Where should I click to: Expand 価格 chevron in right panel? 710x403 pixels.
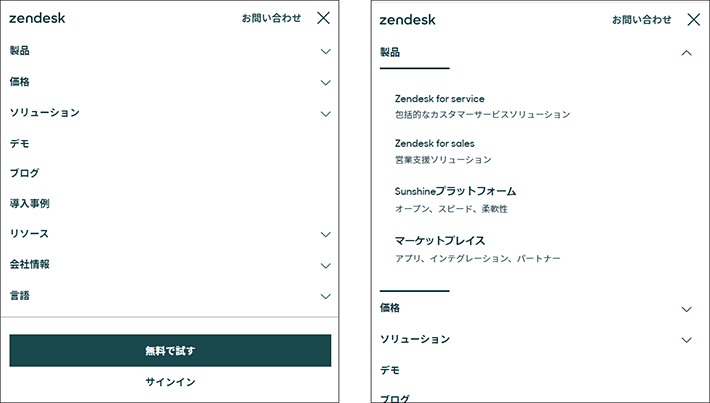pyautogui.click(x=686, y=309)
